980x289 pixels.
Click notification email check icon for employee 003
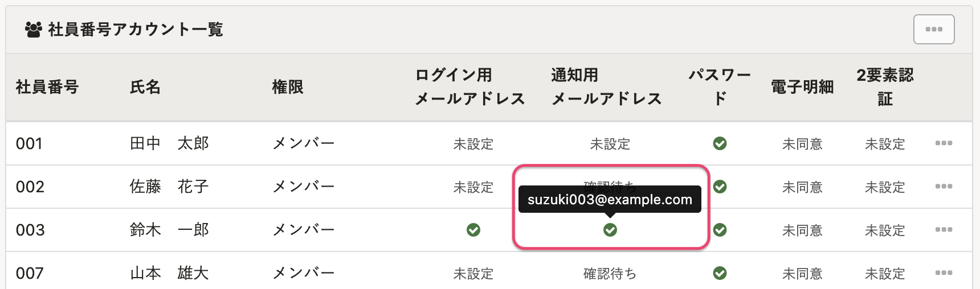click(610, 230)
